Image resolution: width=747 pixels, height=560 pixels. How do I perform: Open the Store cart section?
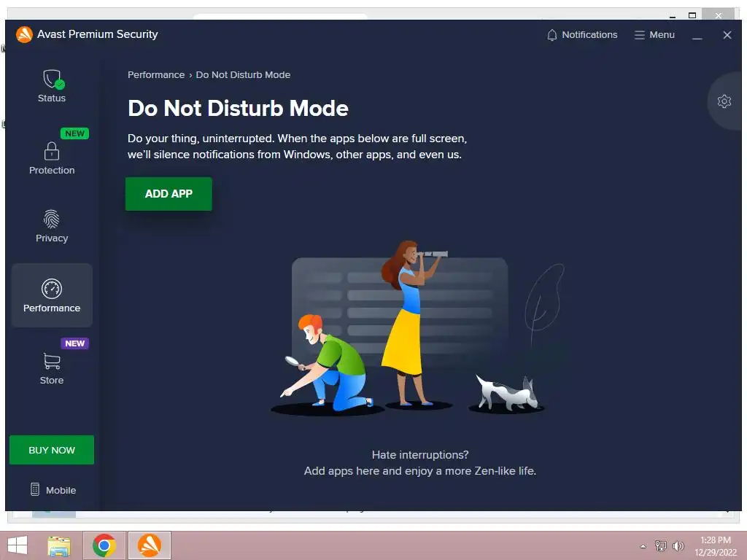(52, 368)
